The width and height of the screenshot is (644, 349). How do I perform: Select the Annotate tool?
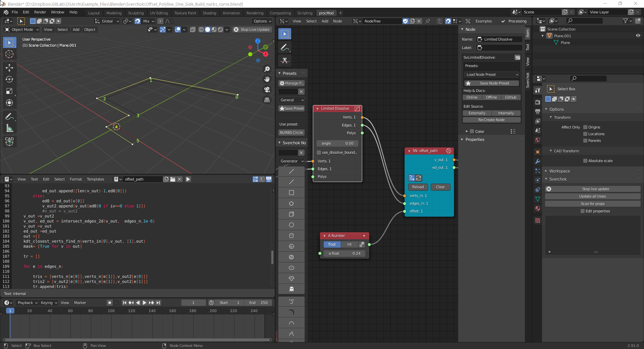click(x=9, y=116)
